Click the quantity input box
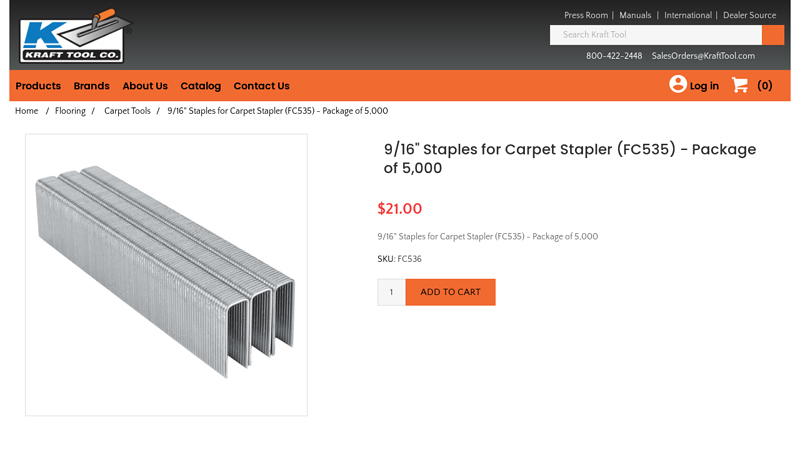Viewport: 800px width, 450px height. click(x=391, y=292)
